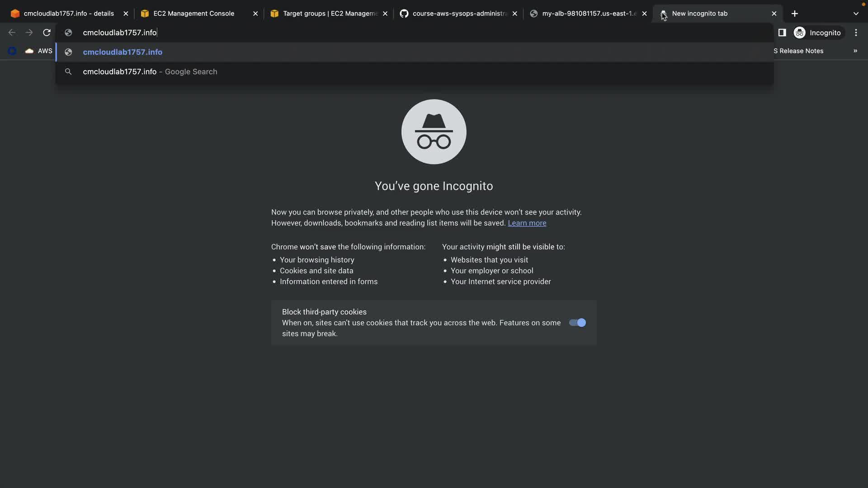The width and height of the screenshot is (868, 488).
Task: Select the cmcloudlab1757.info URL suggestion
Action: [x=123, y=52]
